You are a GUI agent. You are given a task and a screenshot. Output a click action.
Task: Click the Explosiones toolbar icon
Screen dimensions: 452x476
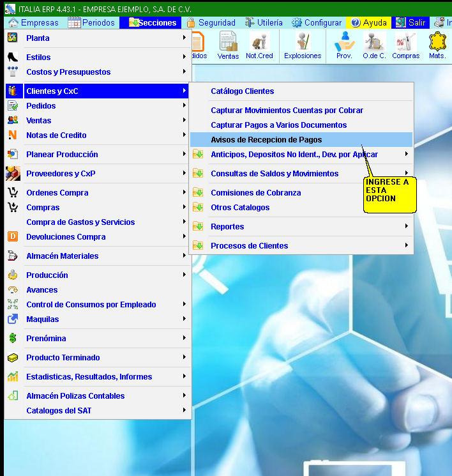point(303,45)
